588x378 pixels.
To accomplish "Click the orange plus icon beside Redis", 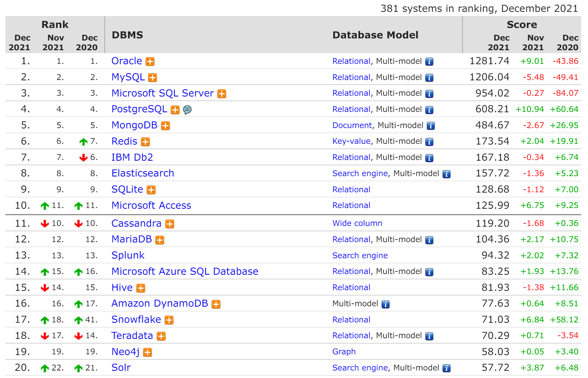I will (x=145, y=142).
